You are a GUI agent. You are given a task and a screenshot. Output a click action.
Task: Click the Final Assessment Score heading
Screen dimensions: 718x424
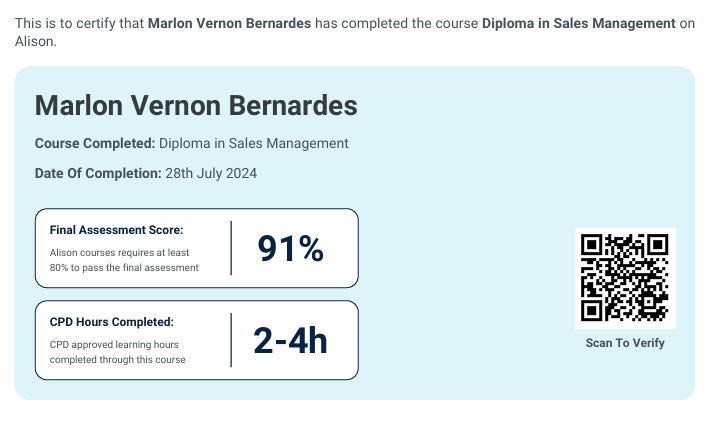point(117,230)
